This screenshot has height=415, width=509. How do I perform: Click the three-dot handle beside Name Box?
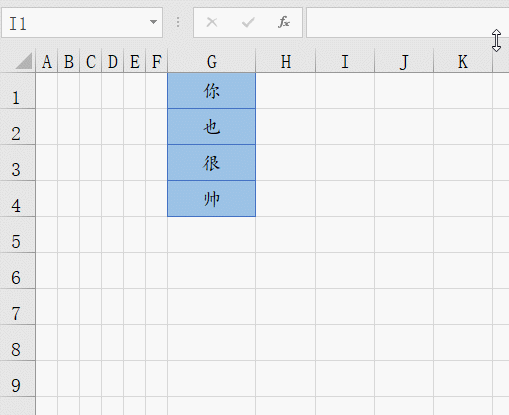(x=178, y=22)
